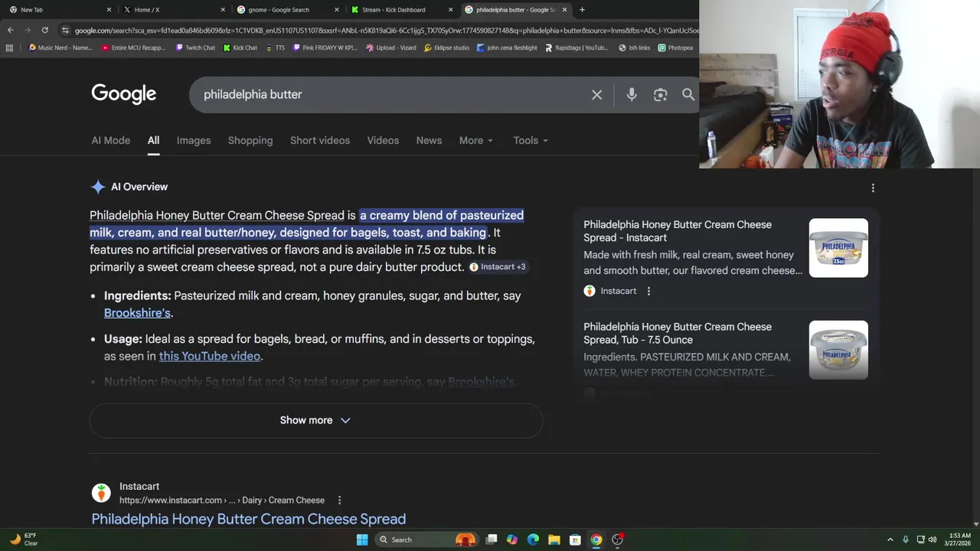Viewport: 980px width, 551px height.
Task: Open AI Overview three-dot options menu
Action: (x=873, y=187)
